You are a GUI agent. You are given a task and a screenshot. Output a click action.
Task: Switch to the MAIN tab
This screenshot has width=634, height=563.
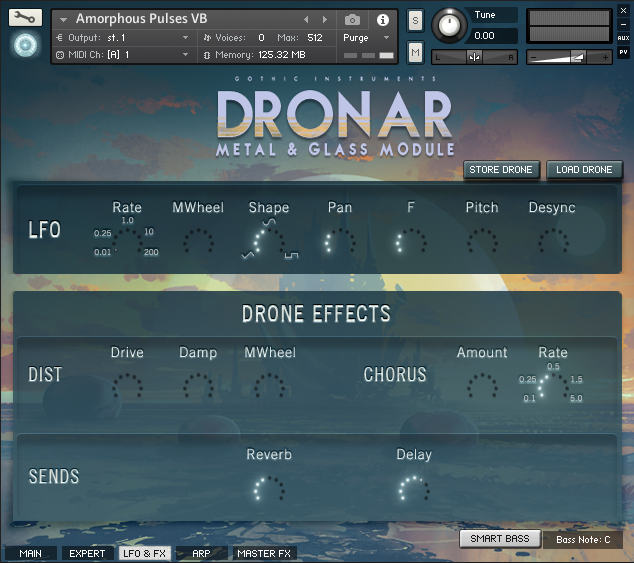click(31, 553)
